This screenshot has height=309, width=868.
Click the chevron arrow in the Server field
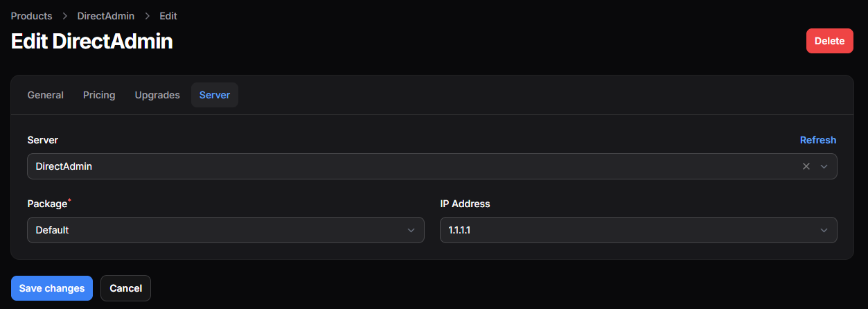tap(824, 166)
